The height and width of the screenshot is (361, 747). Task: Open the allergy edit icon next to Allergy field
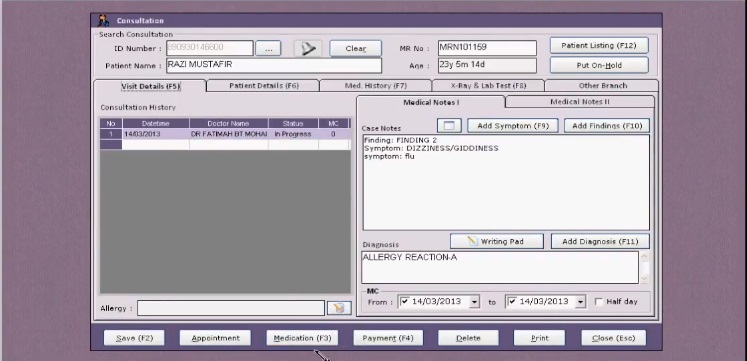[339, 308]
